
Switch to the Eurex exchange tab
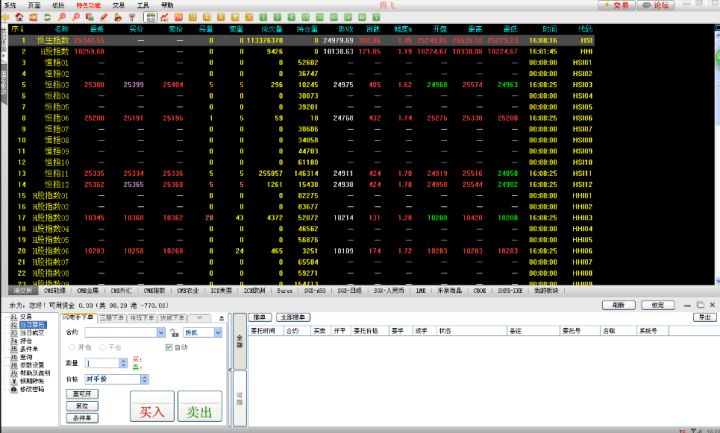click(x=285, y=291)
